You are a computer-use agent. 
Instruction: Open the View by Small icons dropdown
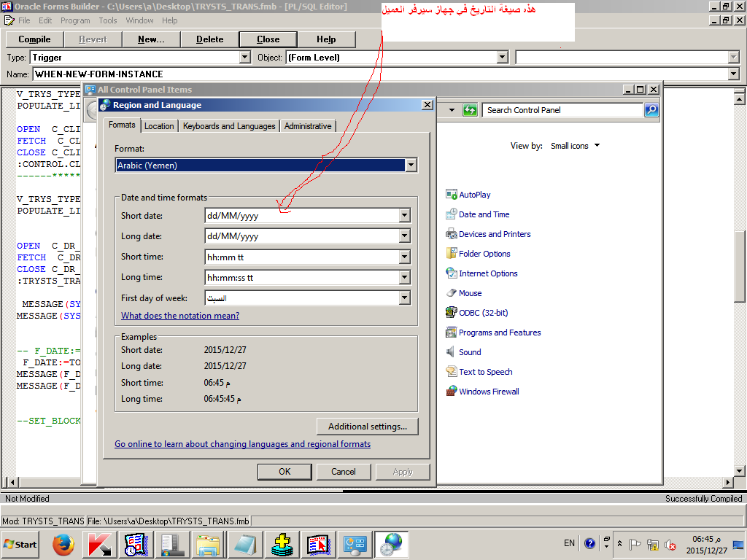click(x=575, y=146)
